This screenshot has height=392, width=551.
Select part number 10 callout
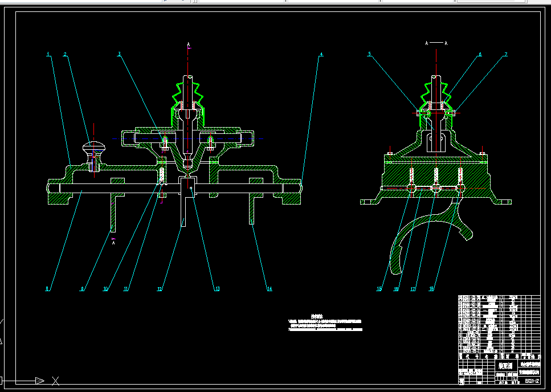point(105,289)
